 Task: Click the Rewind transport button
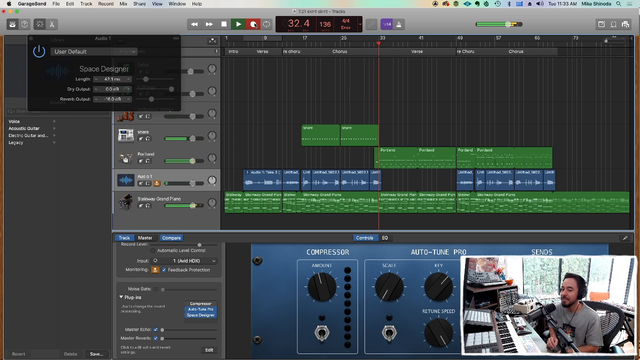pos(194,24)
